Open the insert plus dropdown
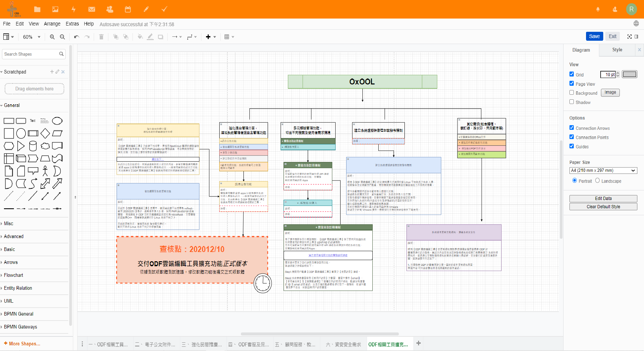The width and height of the screenshot is (644, 351). (x=211, y=37)
